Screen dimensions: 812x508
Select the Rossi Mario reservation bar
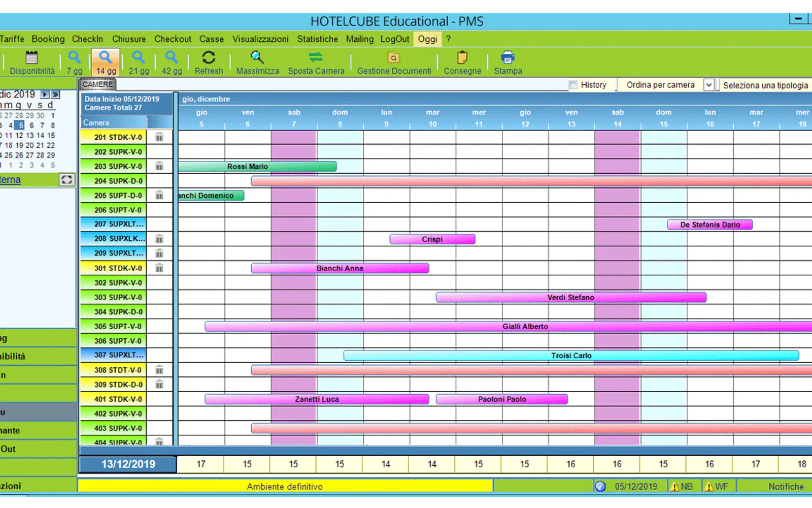257,167
